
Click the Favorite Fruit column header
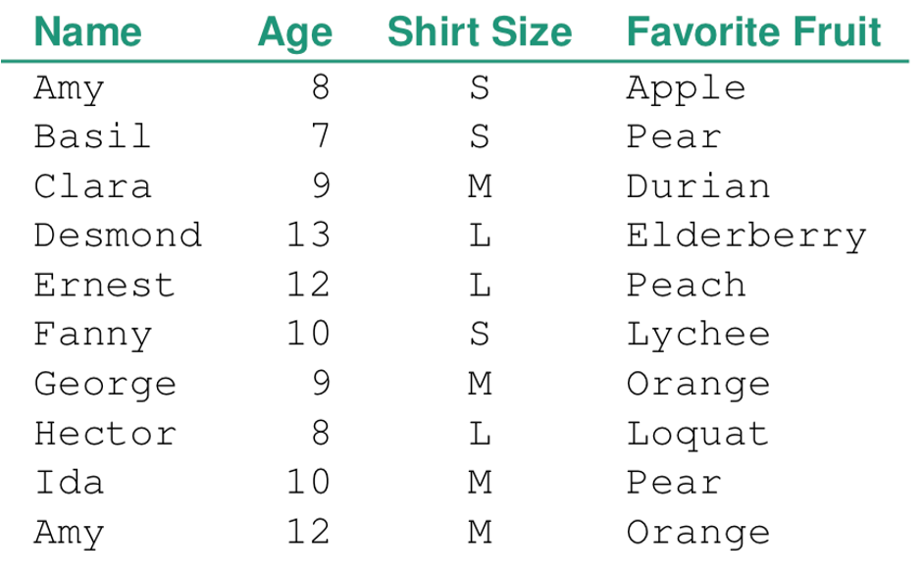[753, 32]
